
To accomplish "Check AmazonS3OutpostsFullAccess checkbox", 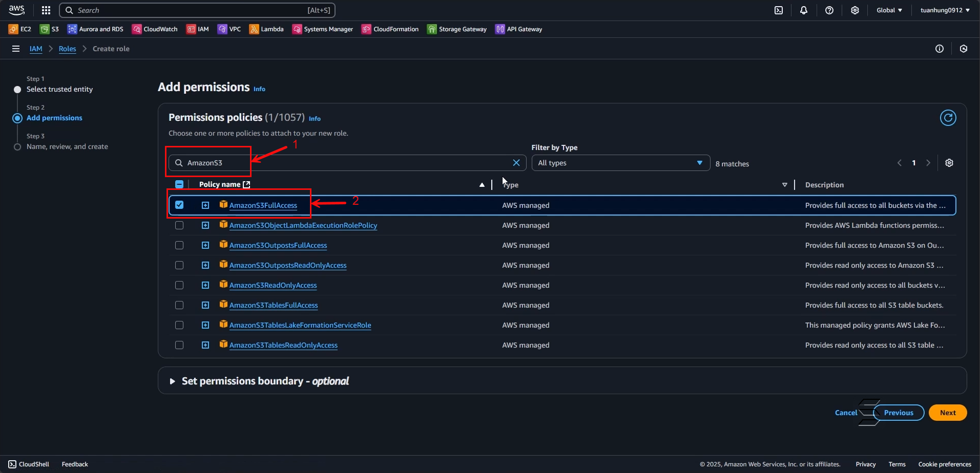I will click(x=179, y=245).
